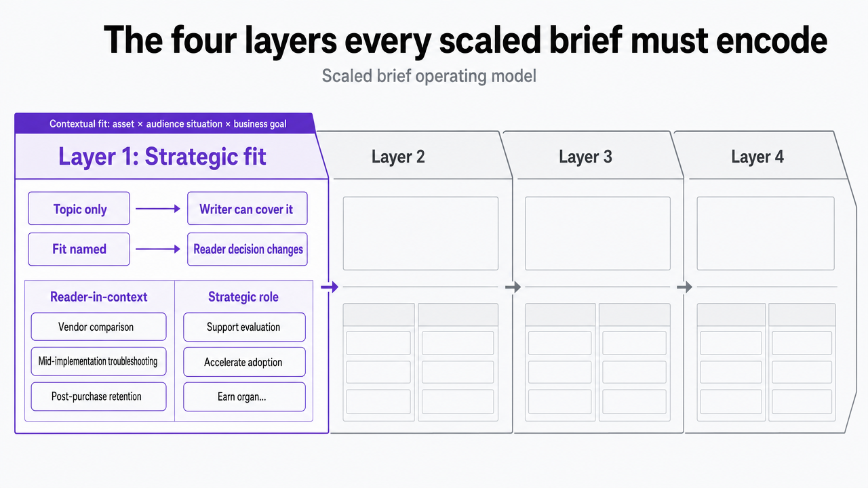Screen dimensions: 868x488
Task: Click the Contextual fit banner label
Action: pyautogui.click(x=168, y=124)
